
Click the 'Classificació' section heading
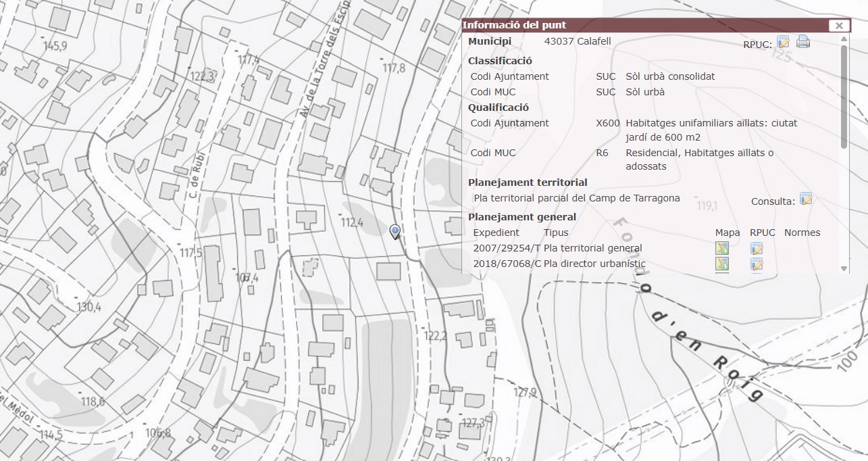pyautogui.click(x=500, y=61)
